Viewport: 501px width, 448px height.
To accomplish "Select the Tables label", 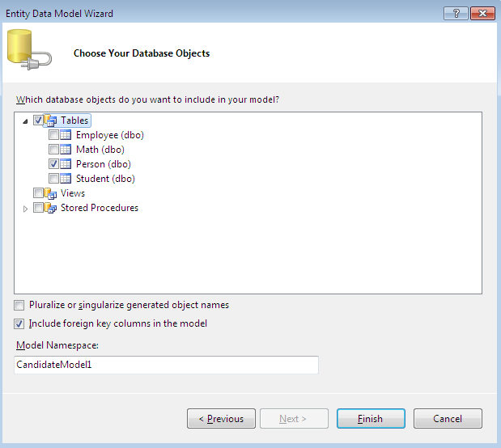I will 74,120.
